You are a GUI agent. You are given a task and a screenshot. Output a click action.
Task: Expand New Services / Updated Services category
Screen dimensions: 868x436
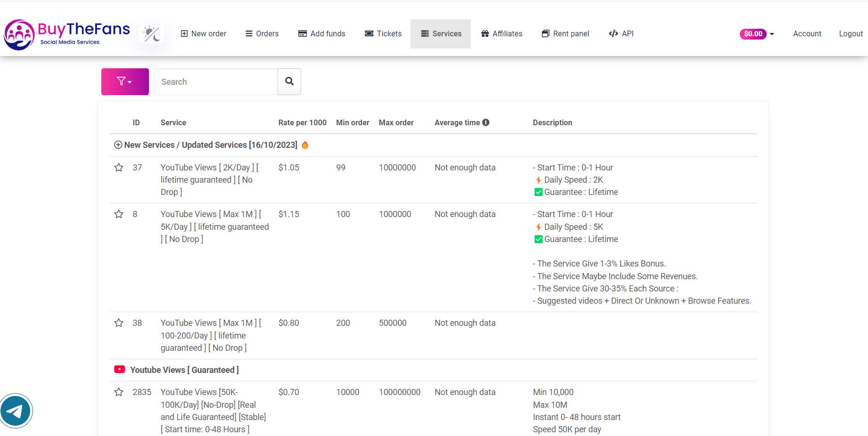tap(118, 145)
